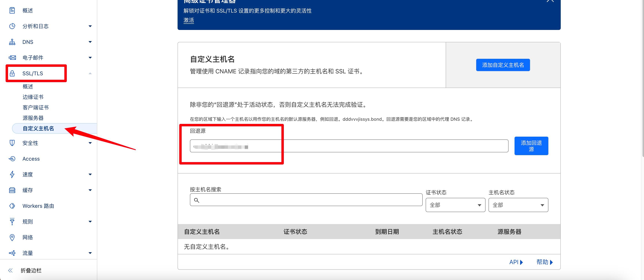644x280 pixels.
Task: Open 客户端证书 submenu item
Action: point(36,107)
